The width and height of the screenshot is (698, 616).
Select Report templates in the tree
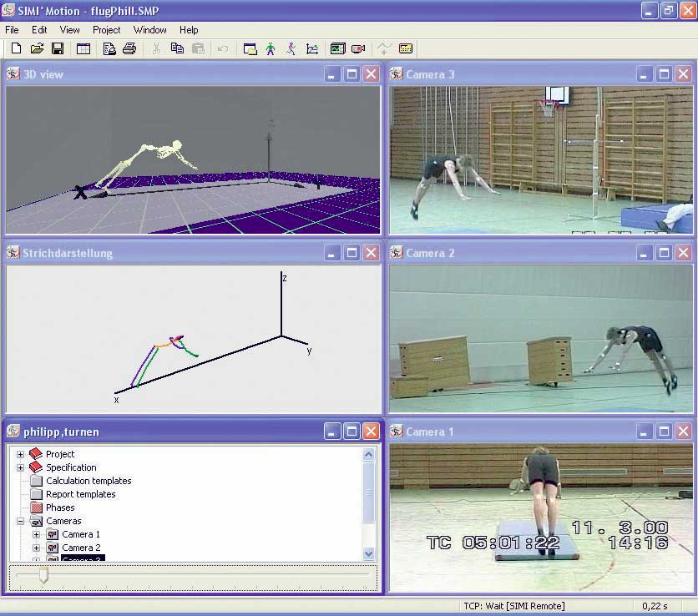click(81, 494)
